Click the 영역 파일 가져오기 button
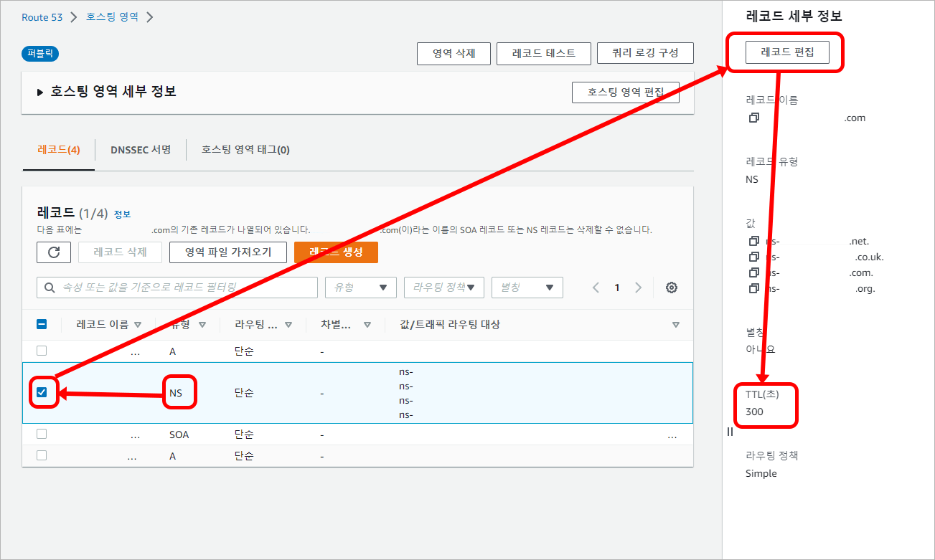This screenshot has width=935, height=560. (228, 252)
